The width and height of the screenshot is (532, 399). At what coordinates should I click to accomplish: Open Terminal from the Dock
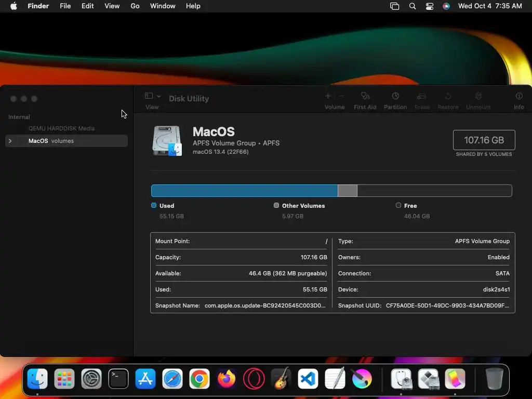pyautogui.click(x=118, y=379)
